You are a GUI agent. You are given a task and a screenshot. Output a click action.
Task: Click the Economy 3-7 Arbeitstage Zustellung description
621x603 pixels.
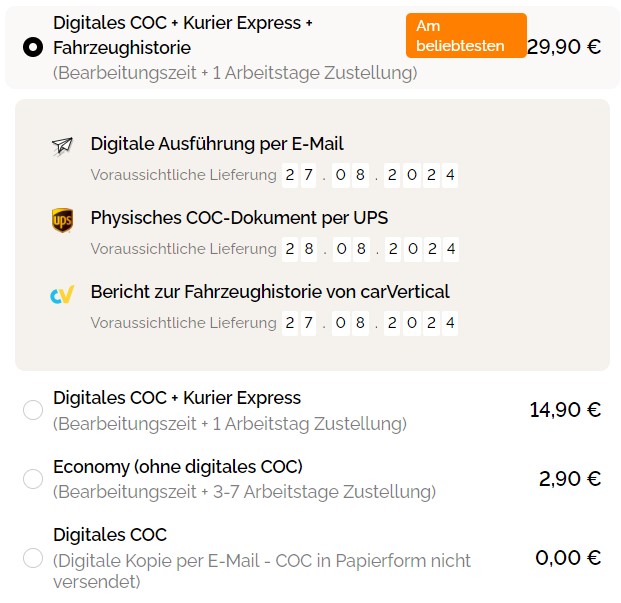pyautogui.click(x=244, y=492)
